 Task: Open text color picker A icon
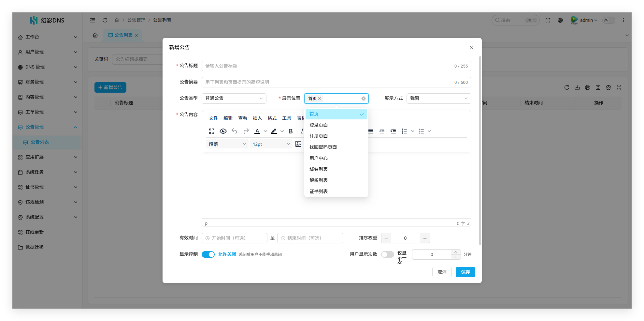coord(257,131)
